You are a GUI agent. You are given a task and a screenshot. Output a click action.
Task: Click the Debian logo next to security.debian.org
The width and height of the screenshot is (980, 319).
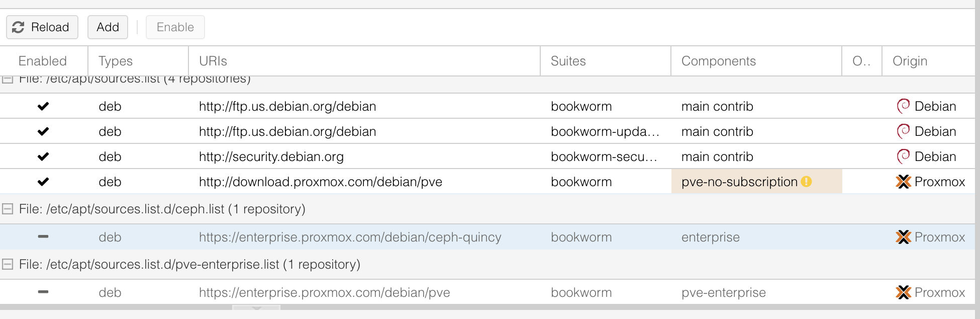pyautogui.click(x=903, y=156)
